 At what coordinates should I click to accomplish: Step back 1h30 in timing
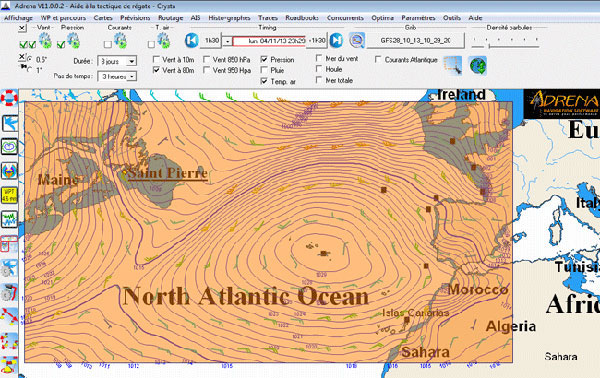(x=211, y=41)
